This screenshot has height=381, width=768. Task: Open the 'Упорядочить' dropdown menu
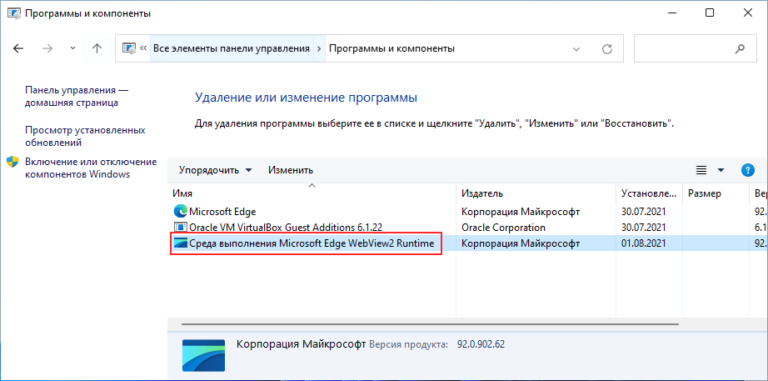[x=216, y=170]
